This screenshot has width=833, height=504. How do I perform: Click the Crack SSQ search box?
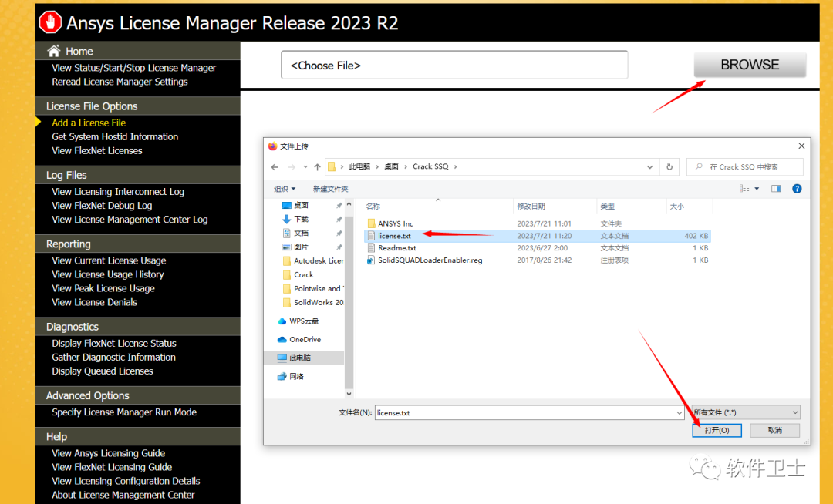click(x=745, y=167)
